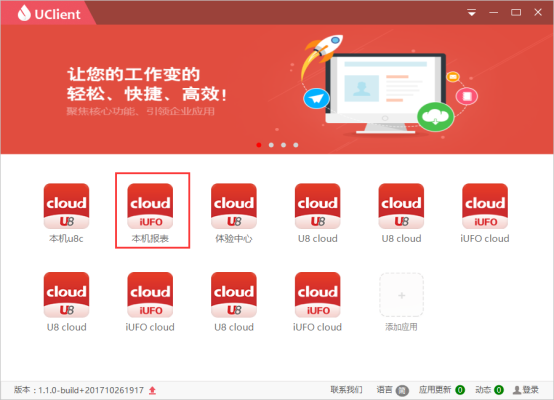Viewport: 554px width, 400px height.
Task: Jump to the fourth banner slide dot
Action: coord(296,145)
